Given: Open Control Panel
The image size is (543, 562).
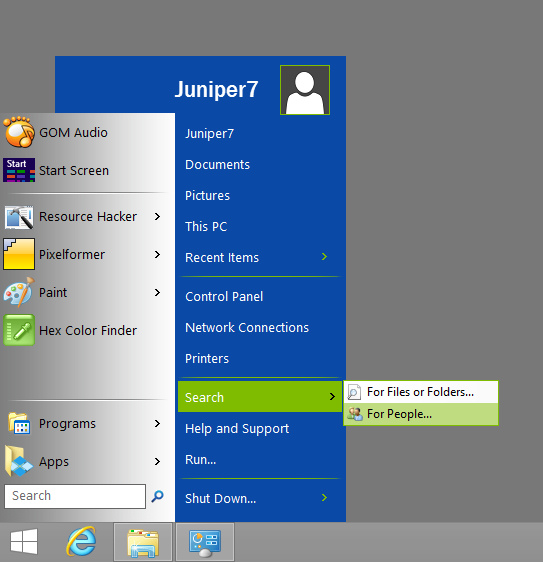Looking at the screenshot, I should pyautogui.click(x=224, y=296).
